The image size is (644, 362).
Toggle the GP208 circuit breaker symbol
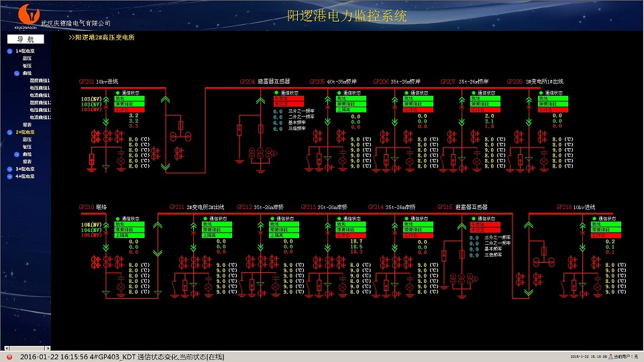tap(529, 107)
